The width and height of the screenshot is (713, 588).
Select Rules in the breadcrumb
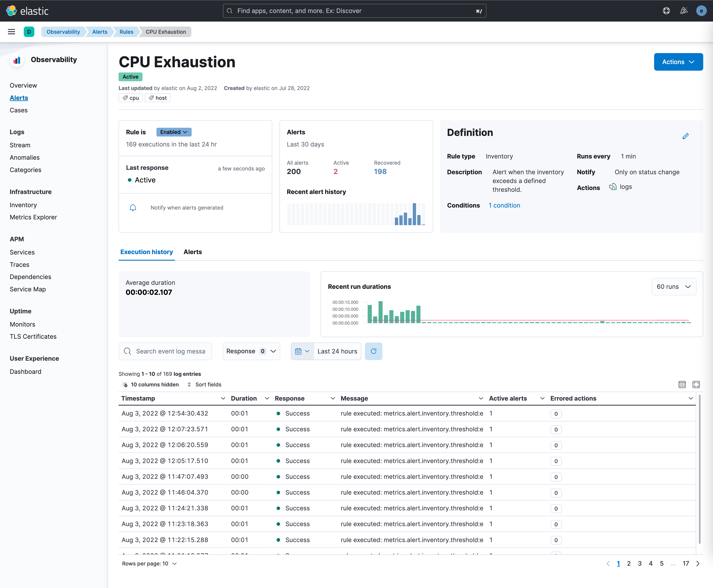coord(126,32)
